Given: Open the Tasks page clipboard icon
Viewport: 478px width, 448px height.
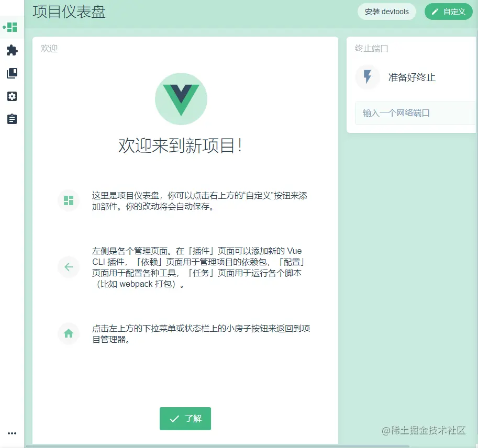Looking at the screenshot, I should (x=12, y=119).
